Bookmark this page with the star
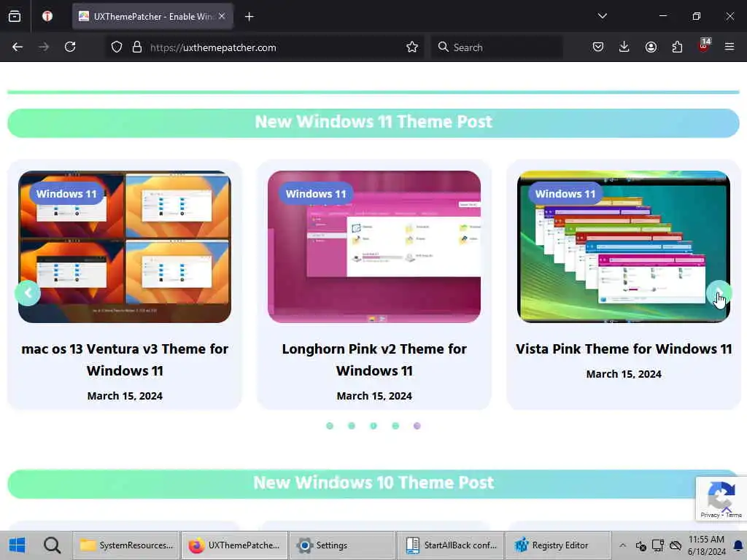Image resolution: width=747 pixels, height=560 pixels. pyautogui.click(x=412, y=47)
